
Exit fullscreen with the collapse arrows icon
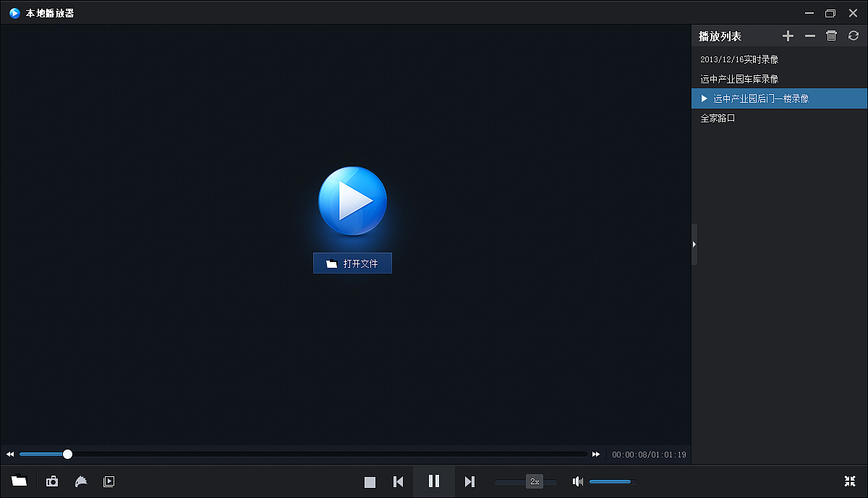pos(850,481)
